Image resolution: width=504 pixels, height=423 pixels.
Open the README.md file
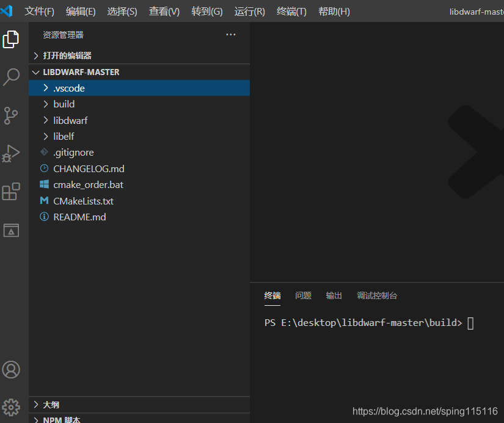(x=78, y=217)
